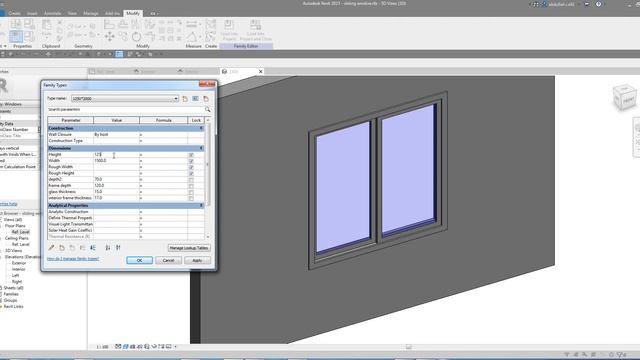Select the Align tool in Modify panel

pos(109,24)
